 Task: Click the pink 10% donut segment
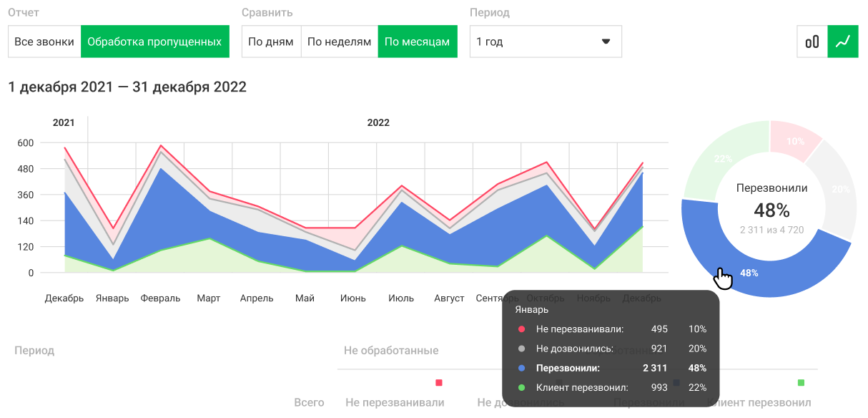794,141
